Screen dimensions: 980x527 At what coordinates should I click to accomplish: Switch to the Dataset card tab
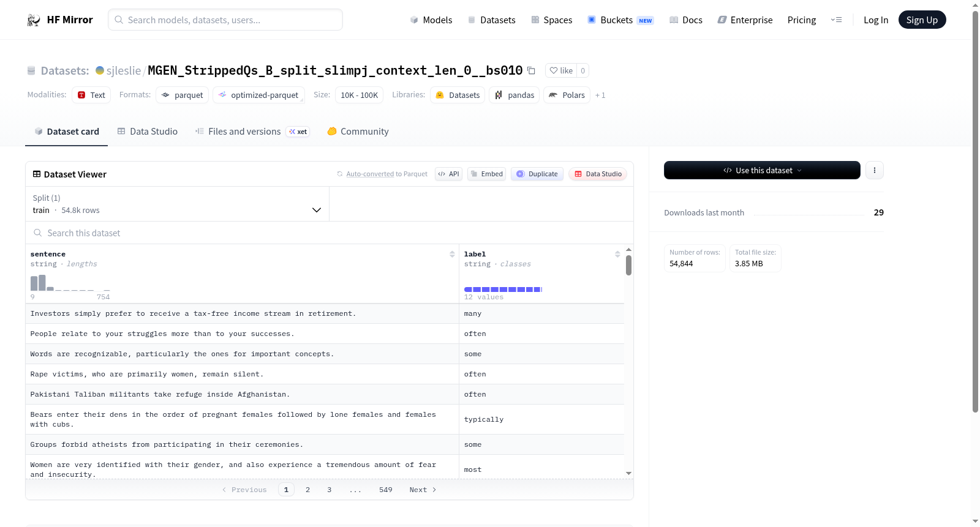tap(66, 132)
